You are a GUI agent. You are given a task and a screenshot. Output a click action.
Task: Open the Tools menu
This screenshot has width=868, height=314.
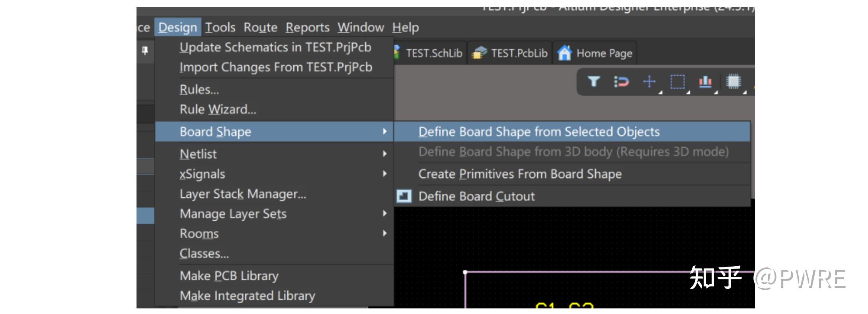pyautogui.click(x=220, y=27)
